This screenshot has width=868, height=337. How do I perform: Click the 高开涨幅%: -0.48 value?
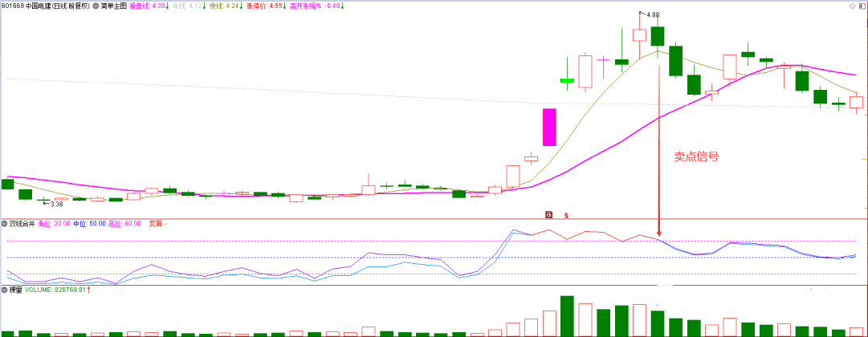point(314,6)
